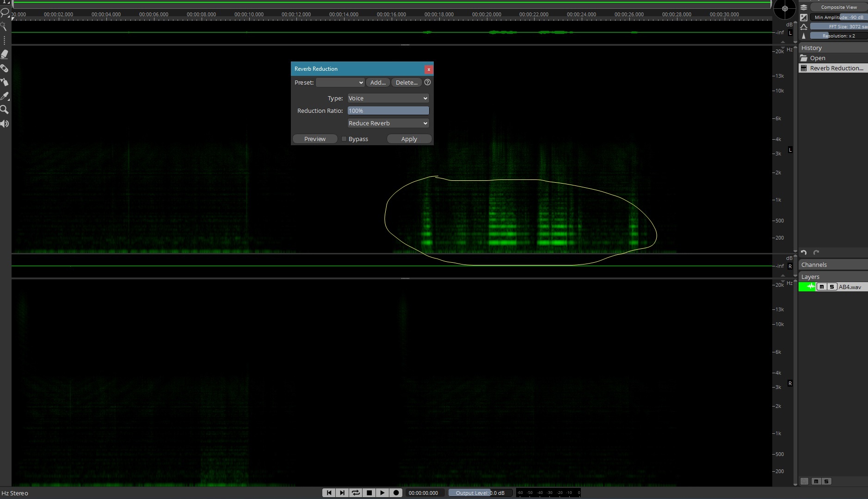Click the Redo arrow in History panel

[816, 253]
